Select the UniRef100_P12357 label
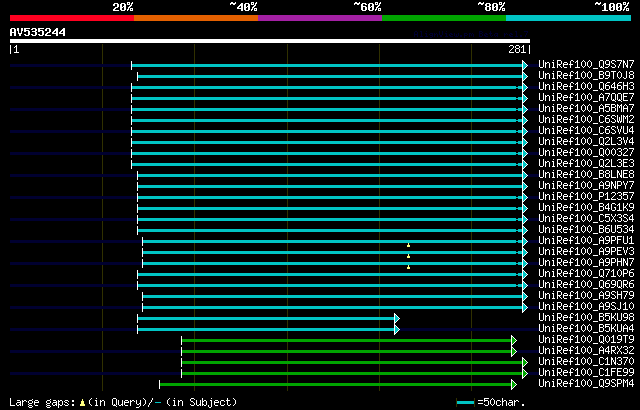 click(586, 197)
